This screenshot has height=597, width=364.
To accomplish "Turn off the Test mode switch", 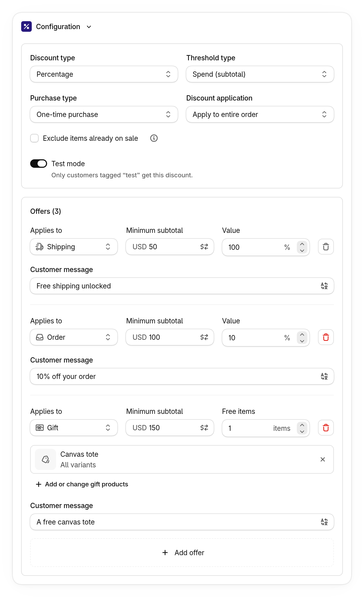I will [39, 164].
